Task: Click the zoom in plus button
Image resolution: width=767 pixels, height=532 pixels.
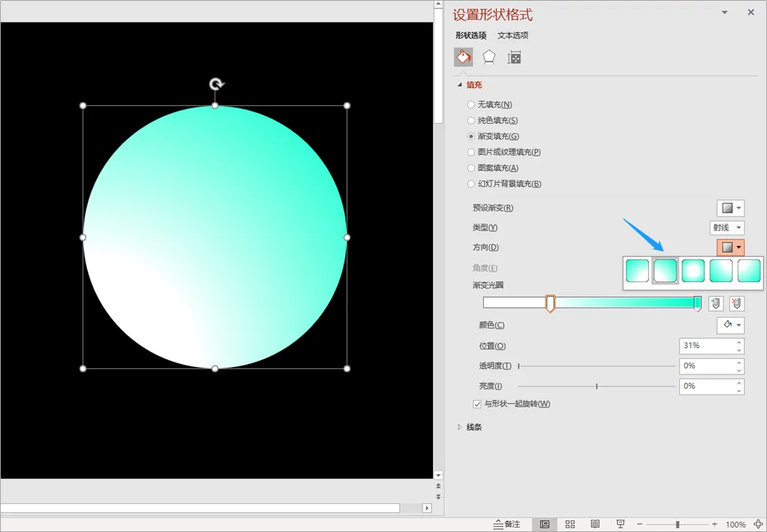Action: (714, 524)
